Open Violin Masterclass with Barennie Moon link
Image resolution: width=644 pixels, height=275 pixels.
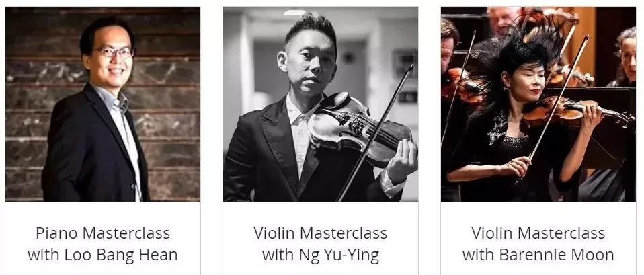pos(538,244)
